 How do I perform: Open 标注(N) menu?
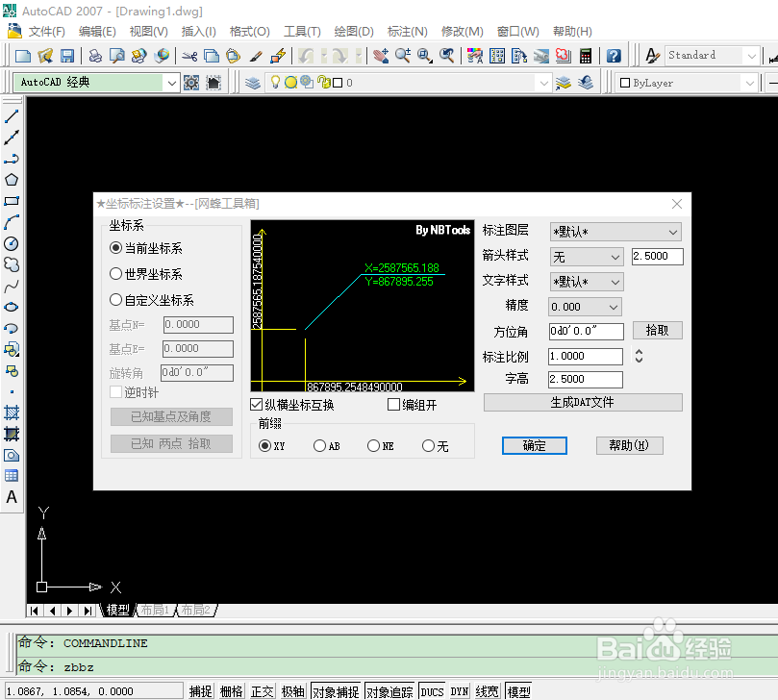[x=408, y=32]
